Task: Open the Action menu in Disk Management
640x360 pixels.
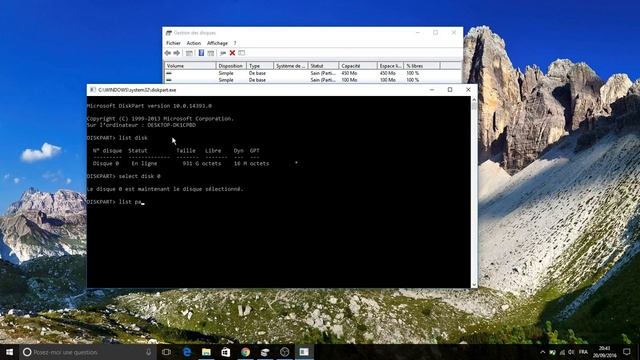Action: (193, 43)
